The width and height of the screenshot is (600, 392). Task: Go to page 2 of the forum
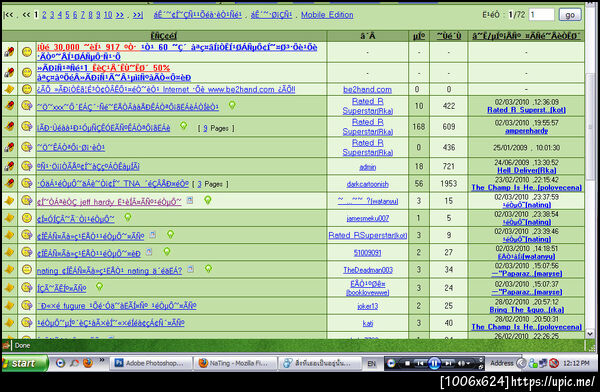44,15
